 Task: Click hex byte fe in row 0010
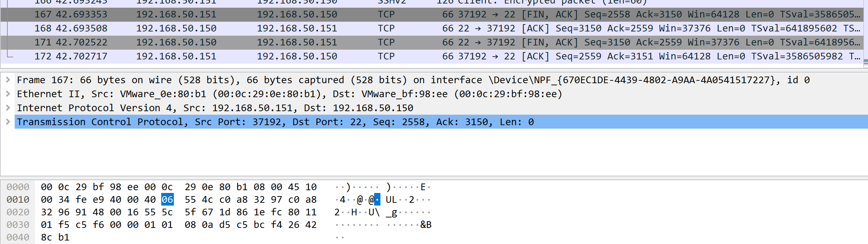(x=81, y=200)
